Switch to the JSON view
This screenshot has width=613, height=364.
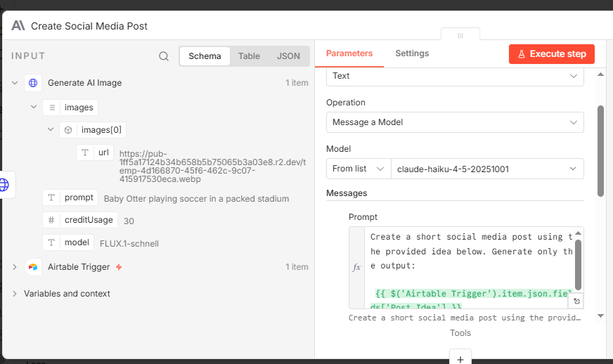tap(288, 56)
